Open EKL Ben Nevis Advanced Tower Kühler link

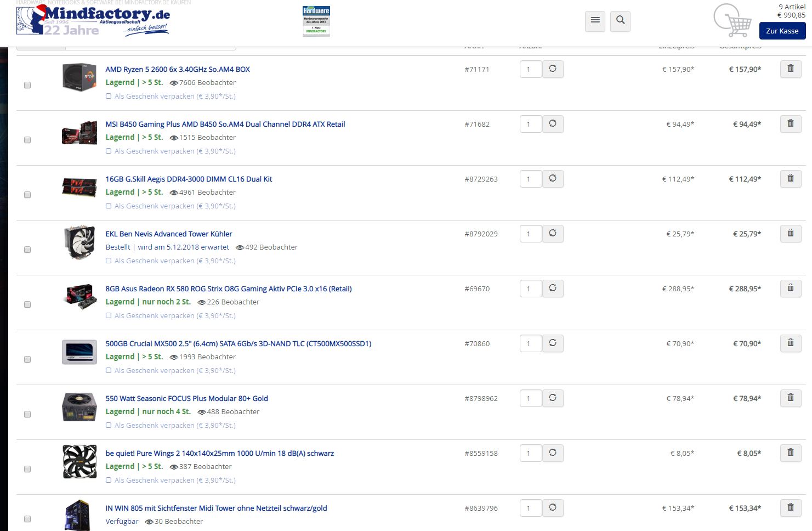(169, 234)
